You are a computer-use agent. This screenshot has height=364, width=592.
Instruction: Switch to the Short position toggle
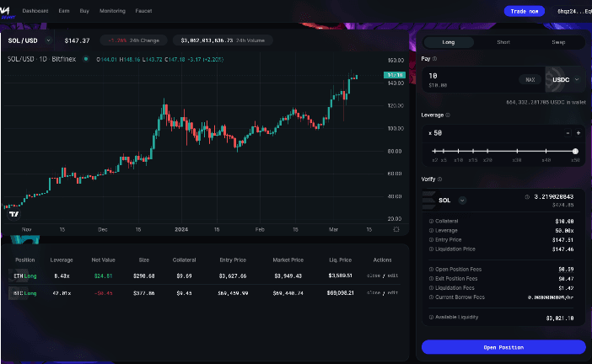tap(503, 41)
